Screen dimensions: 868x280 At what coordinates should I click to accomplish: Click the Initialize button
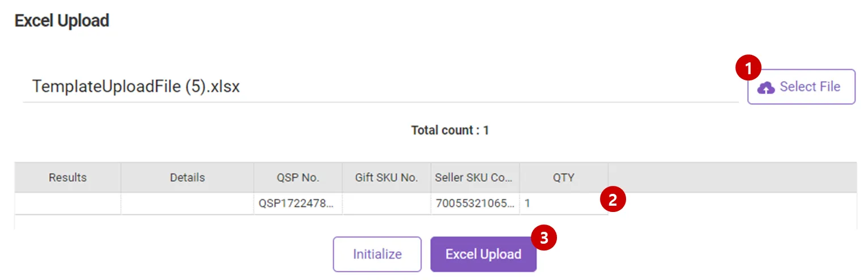point(377,254)
